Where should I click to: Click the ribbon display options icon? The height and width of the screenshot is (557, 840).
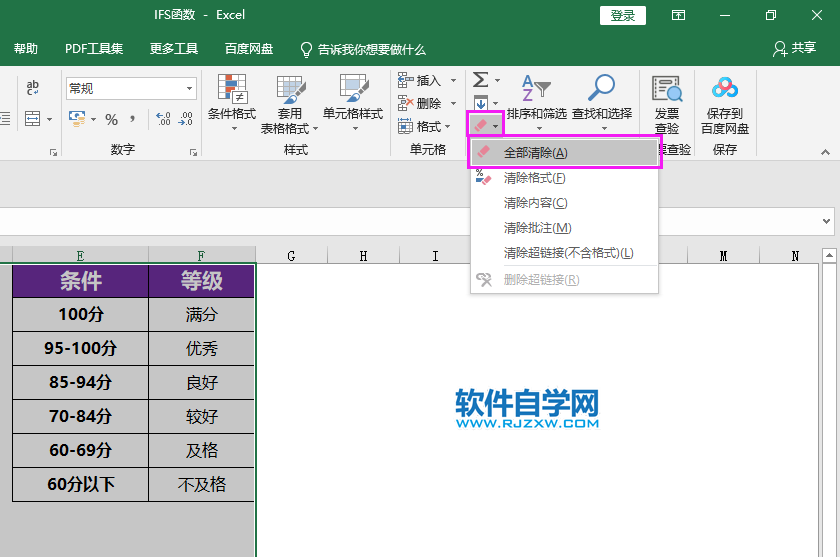tap(678, 15)
